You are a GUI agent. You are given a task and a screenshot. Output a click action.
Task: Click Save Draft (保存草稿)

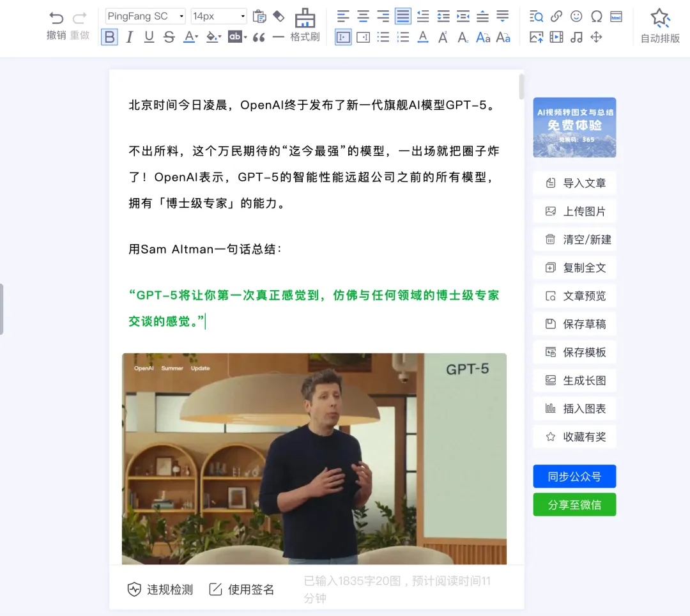tap(575, 324)
